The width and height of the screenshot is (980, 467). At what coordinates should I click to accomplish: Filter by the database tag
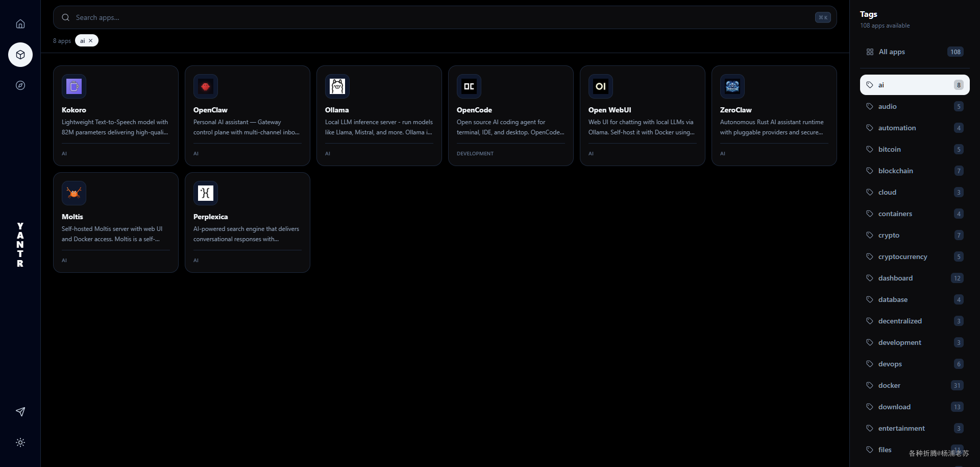point(915,299)
